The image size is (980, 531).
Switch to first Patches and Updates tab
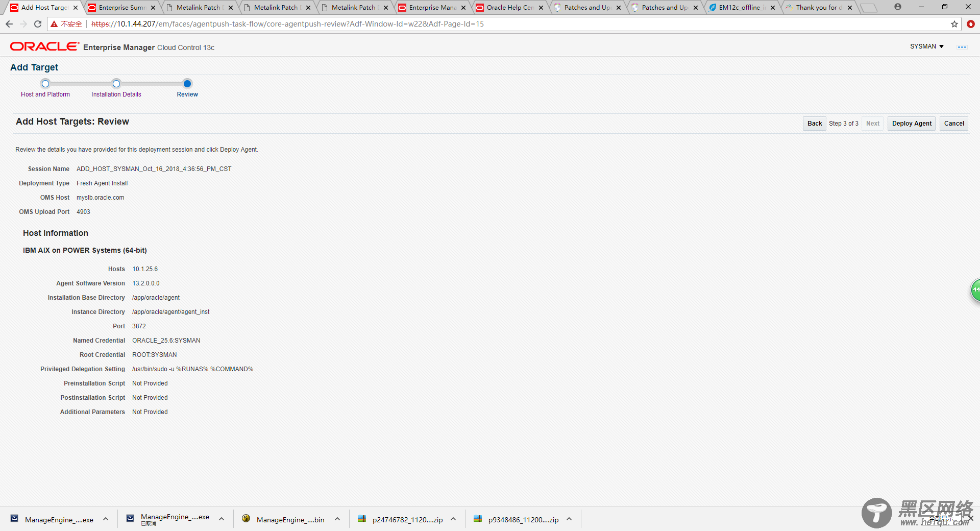[587, 8]
